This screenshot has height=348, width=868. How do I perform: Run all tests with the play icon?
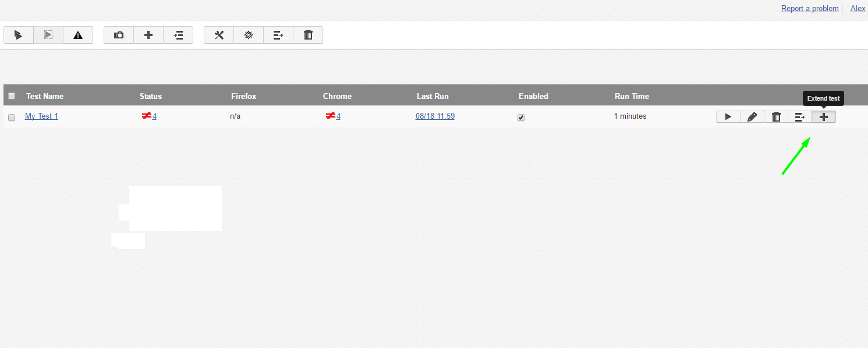click(18, 35)
